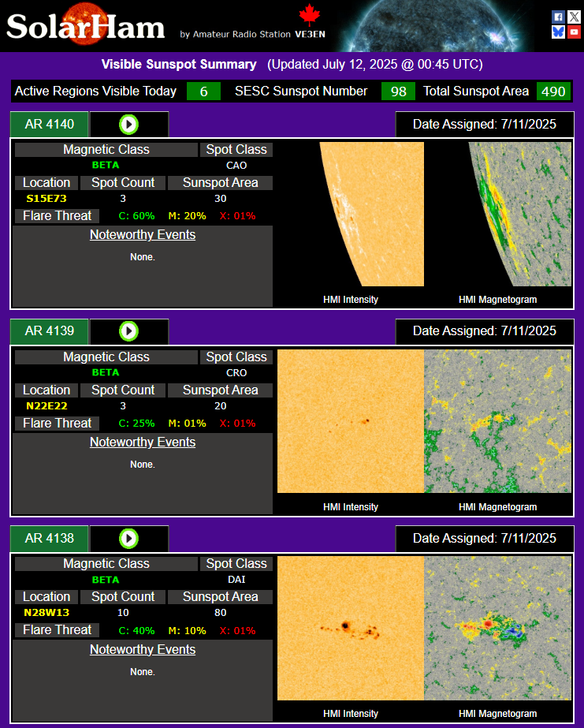Click the Bluesky butterfly icon

tap(558, 32)
